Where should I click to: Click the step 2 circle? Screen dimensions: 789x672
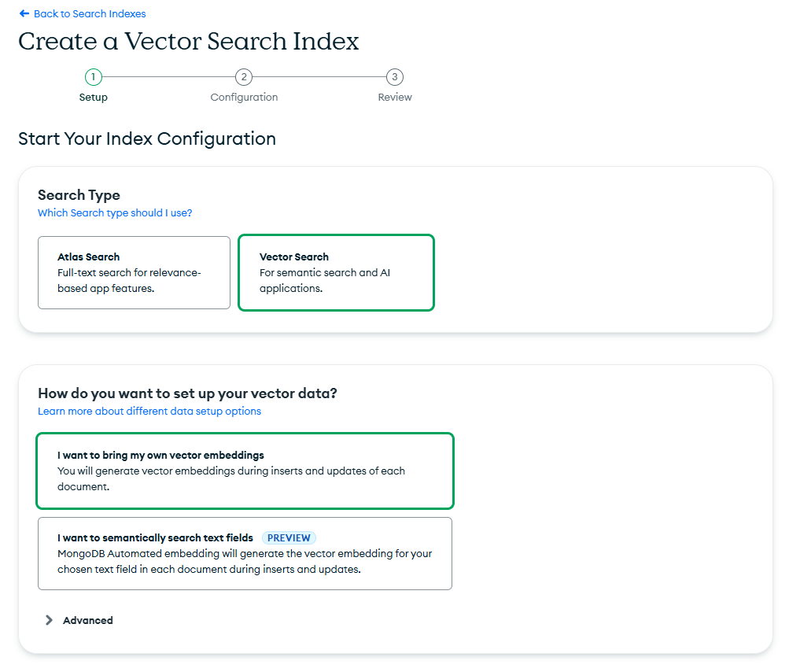(244, 77)
